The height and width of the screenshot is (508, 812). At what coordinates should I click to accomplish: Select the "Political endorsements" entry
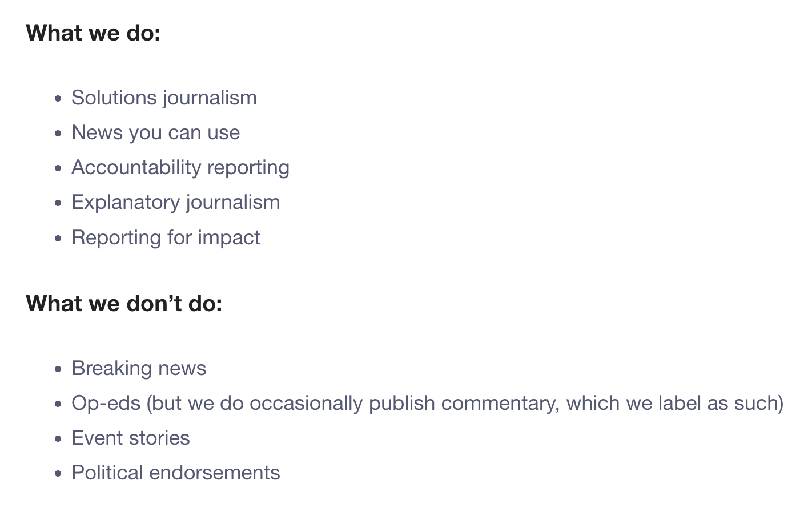[x=175, y=473]
